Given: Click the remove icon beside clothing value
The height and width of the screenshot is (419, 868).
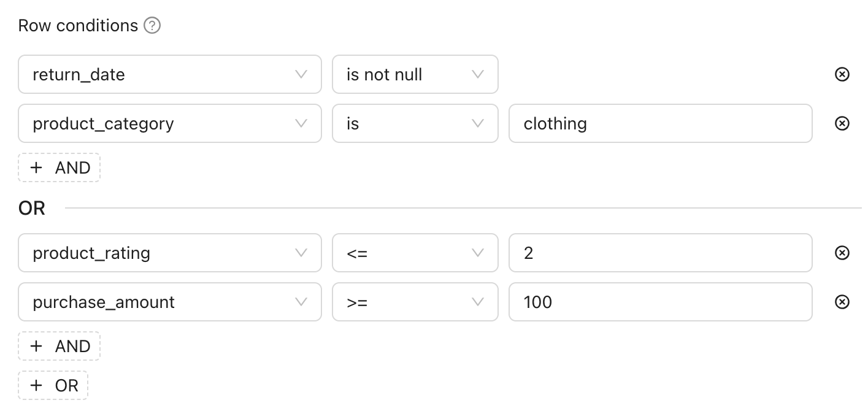Looking at the screenshot, I should tap(841, 123).
